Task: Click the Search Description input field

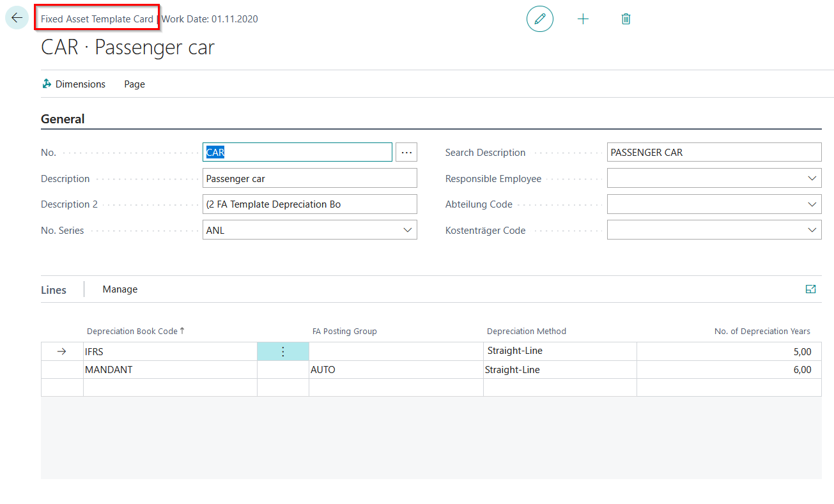Action: pos(713,152)
